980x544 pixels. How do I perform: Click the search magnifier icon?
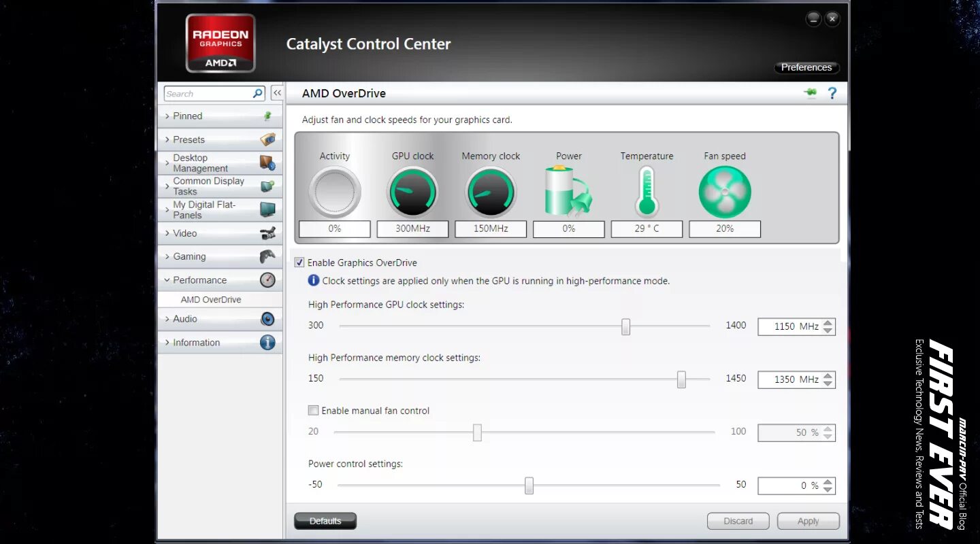[x=258, y=93]
